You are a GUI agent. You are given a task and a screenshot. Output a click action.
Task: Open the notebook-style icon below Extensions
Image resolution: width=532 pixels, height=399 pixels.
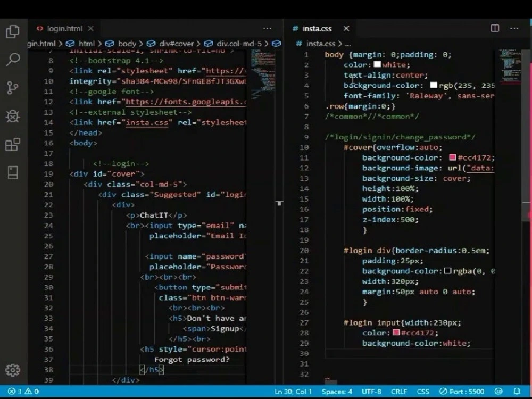[13, 172]
